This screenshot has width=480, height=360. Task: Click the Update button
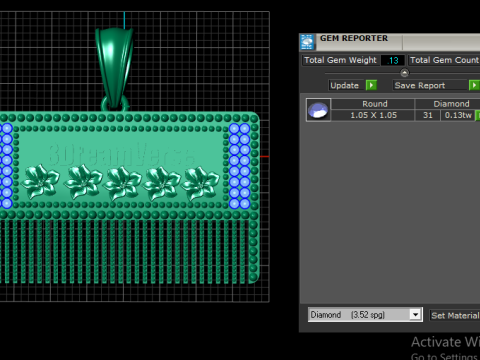pos(346,85)
